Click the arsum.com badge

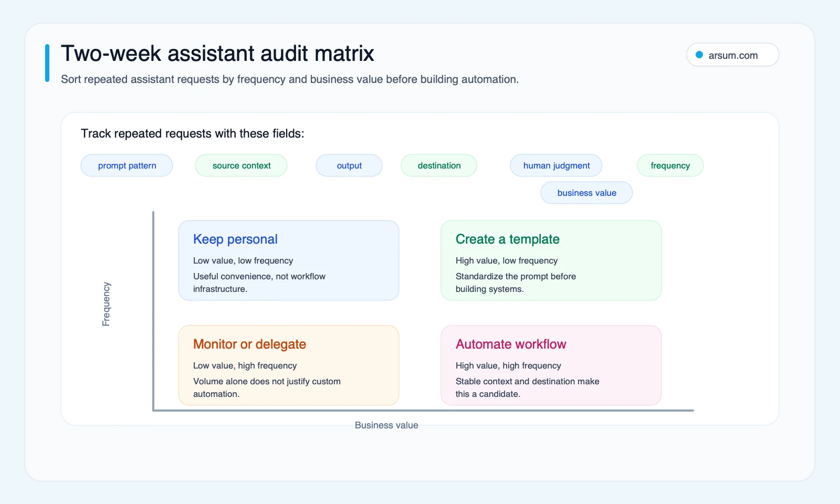pos(732,55)
